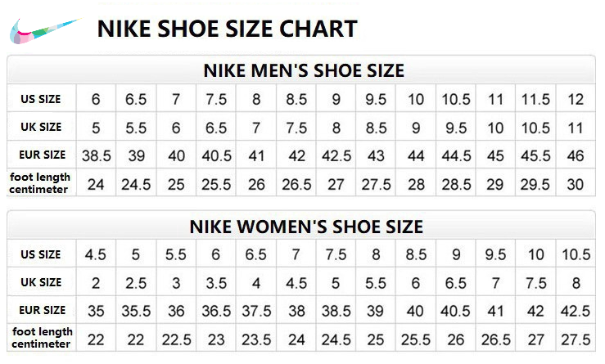Select men's US size 10.5 cell
605x364 pixels.
tap(456, 99)
